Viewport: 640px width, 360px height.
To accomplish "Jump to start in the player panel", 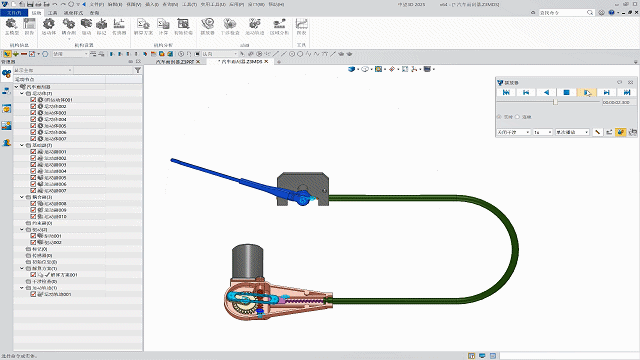I will click(506, 93).
